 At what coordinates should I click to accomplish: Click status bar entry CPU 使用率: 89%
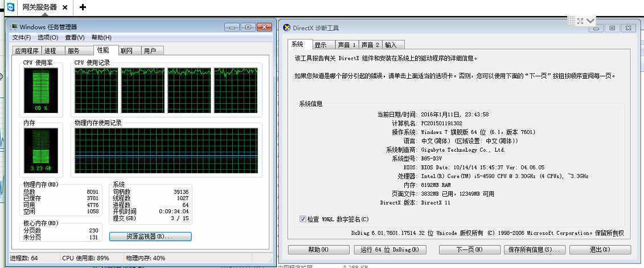[x=86, y=258]
